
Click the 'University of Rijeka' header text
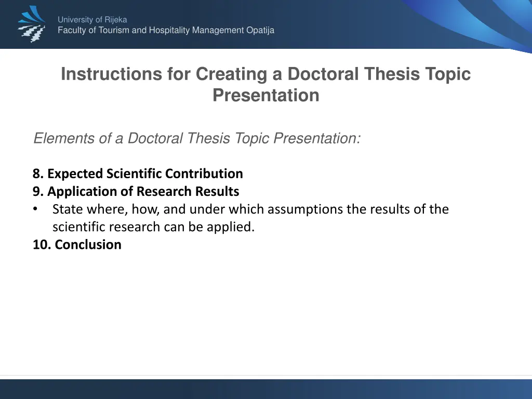point(92,20)
